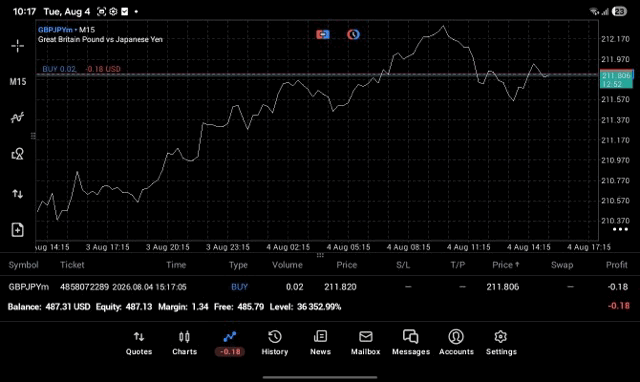
Task: Open the indicators icon in sidebar
Action: [x=18, y=118]
